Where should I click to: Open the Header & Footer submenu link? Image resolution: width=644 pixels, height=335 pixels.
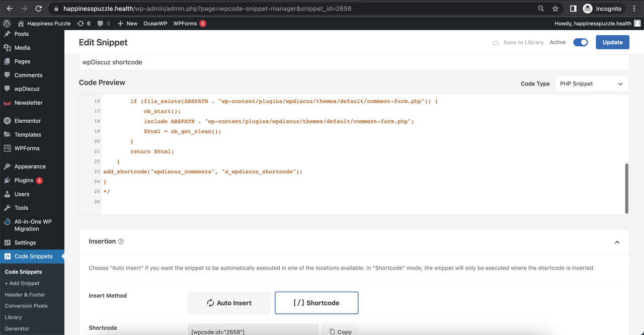(25, 295)
